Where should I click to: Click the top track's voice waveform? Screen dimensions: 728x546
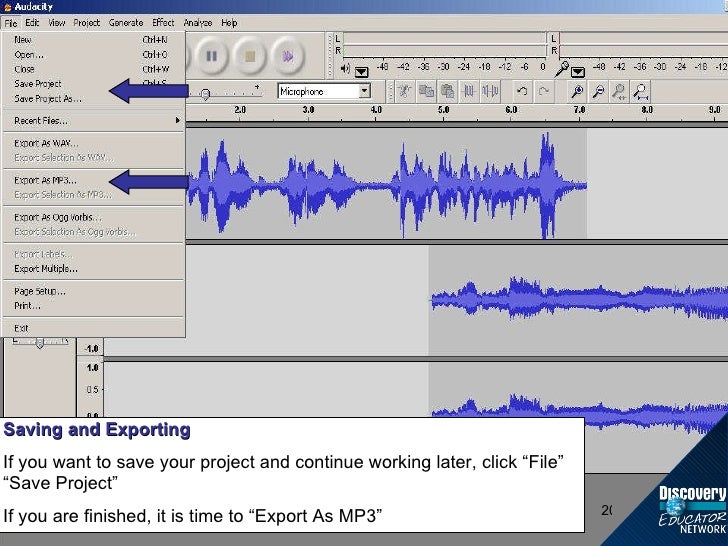click(386, 186)
